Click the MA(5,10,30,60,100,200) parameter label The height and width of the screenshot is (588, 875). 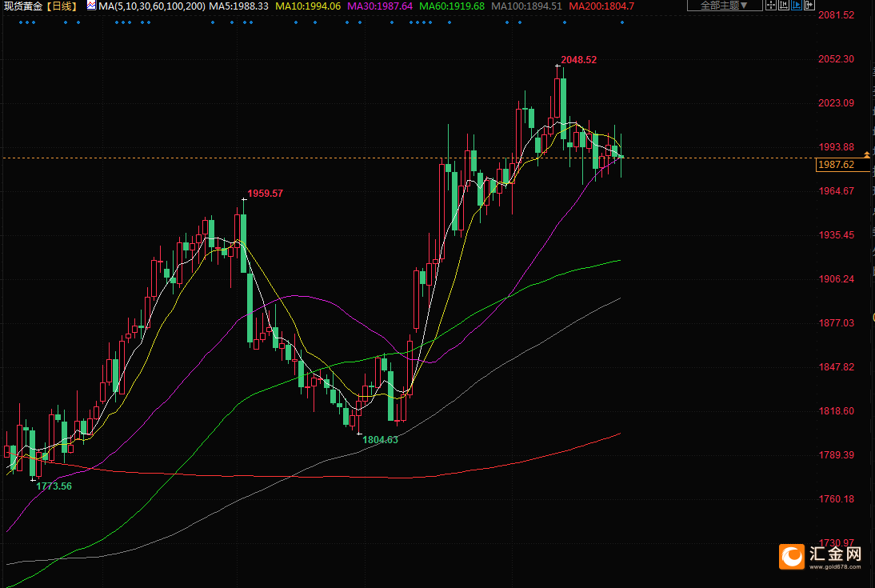pos(152,6)
